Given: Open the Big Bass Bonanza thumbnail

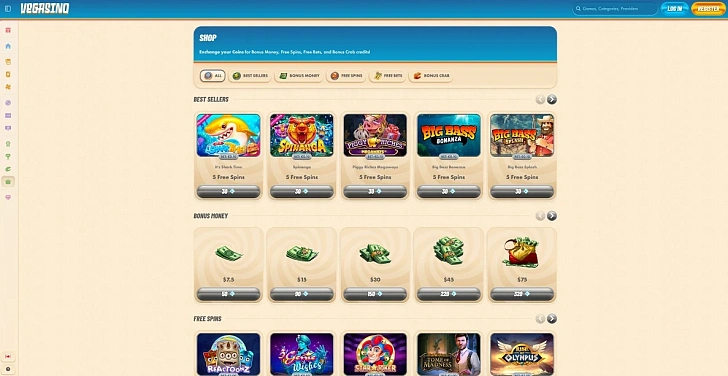Looking at the screenshot, I should (x=449, y=135).
